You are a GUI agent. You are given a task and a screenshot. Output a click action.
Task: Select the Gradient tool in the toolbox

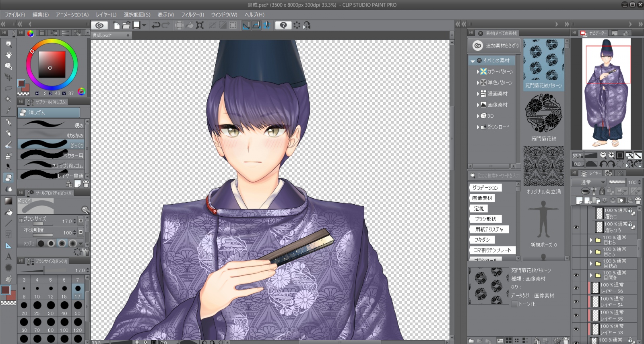click(8, 201)
